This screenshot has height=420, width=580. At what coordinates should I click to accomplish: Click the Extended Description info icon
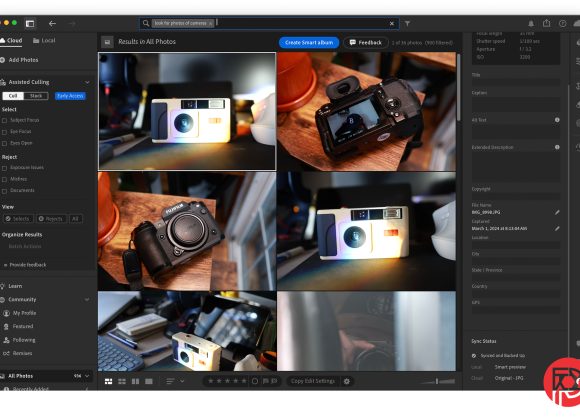[x=557, y=147]
